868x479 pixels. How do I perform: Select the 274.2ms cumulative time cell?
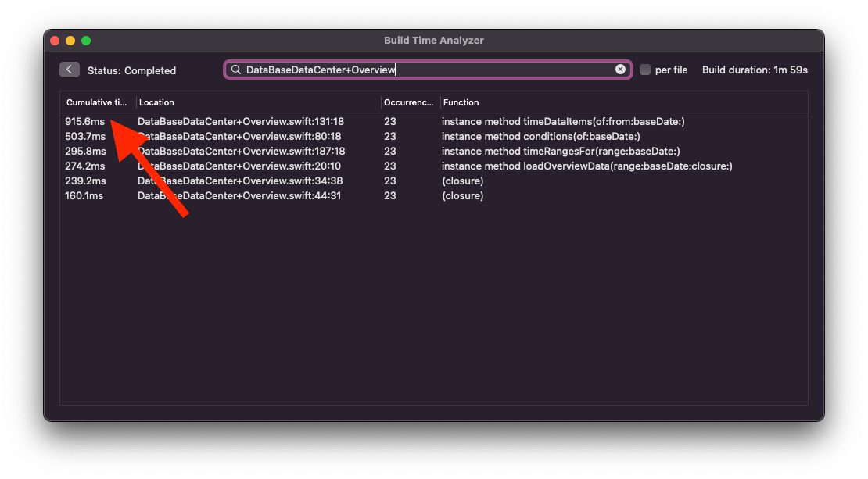pos(84,166)
